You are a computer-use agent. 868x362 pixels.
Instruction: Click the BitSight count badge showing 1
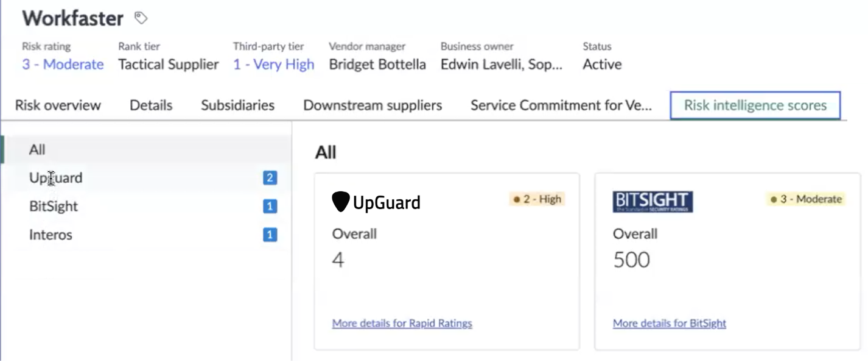[270, 207]
